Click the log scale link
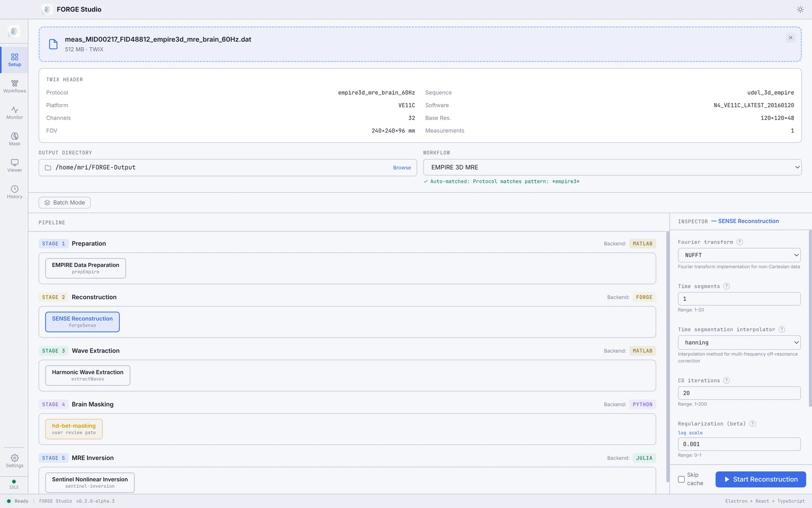The image size is (812, 508). [690, 433]
